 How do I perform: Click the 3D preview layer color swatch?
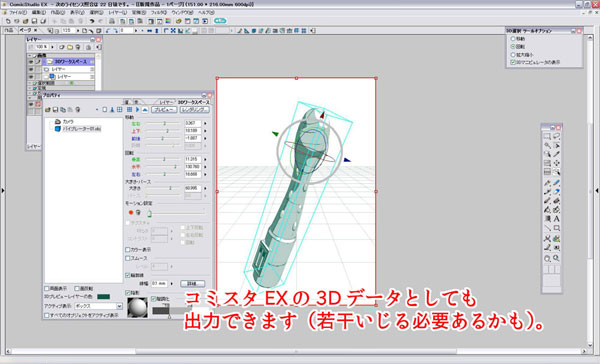point(104,297)
